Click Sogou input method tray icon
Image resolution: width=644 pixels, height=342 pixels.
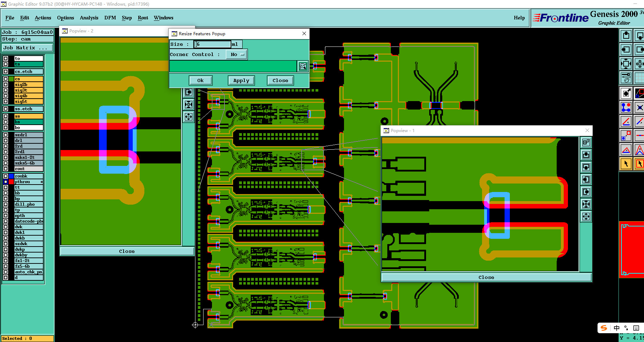point(604,328)
